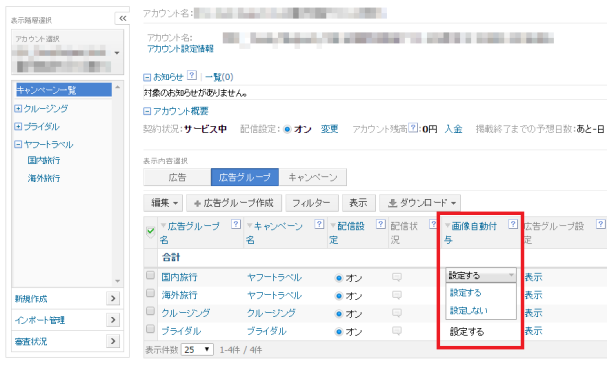The height and width of the screenshot is (368, 607).
Task: Click arrow icon next to 審査状況
Action: [113, 341]
